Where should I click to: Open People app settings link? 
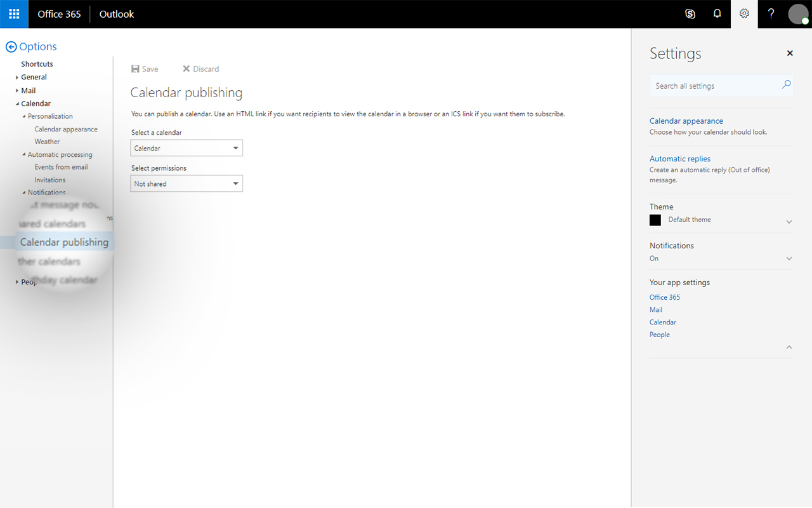(x=660, y=335)
